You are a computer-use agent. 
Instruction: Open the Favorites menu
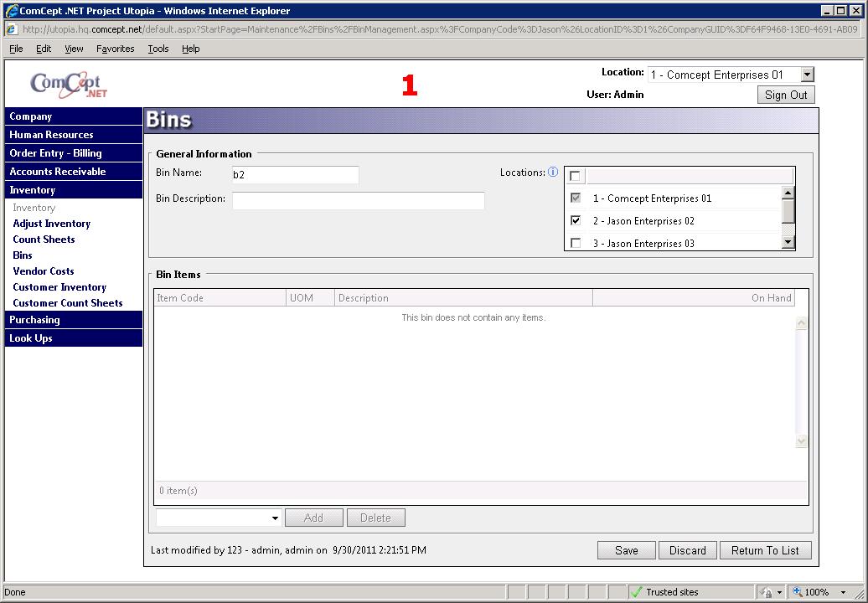[x=115, y=49]
